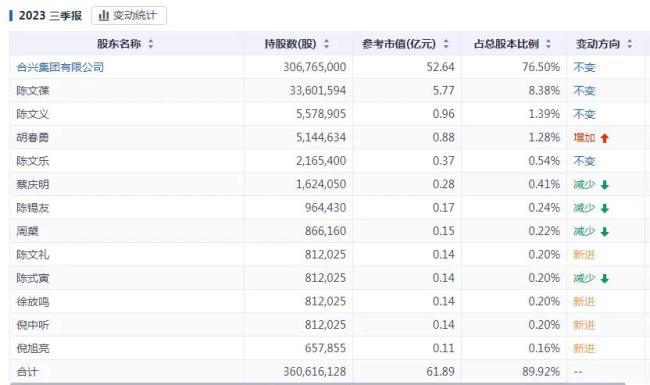The width and height of the screenshot is (650, 385).
Task: Click share count 1,624,050
Action: 321,184
